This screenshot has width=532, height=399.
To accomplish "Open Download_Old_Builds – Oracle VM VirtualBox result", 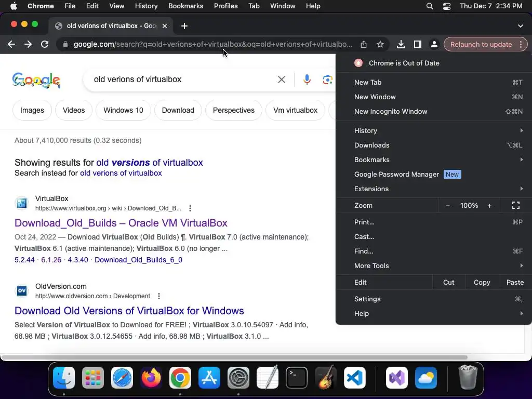I will [121, 223].
